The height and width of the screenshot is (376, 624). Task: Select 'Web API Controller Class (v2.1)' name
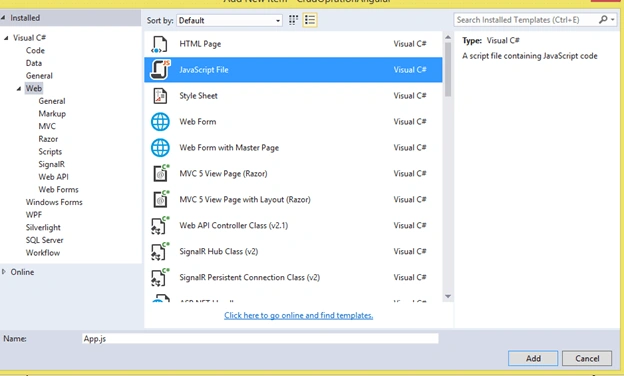point(234,226)
